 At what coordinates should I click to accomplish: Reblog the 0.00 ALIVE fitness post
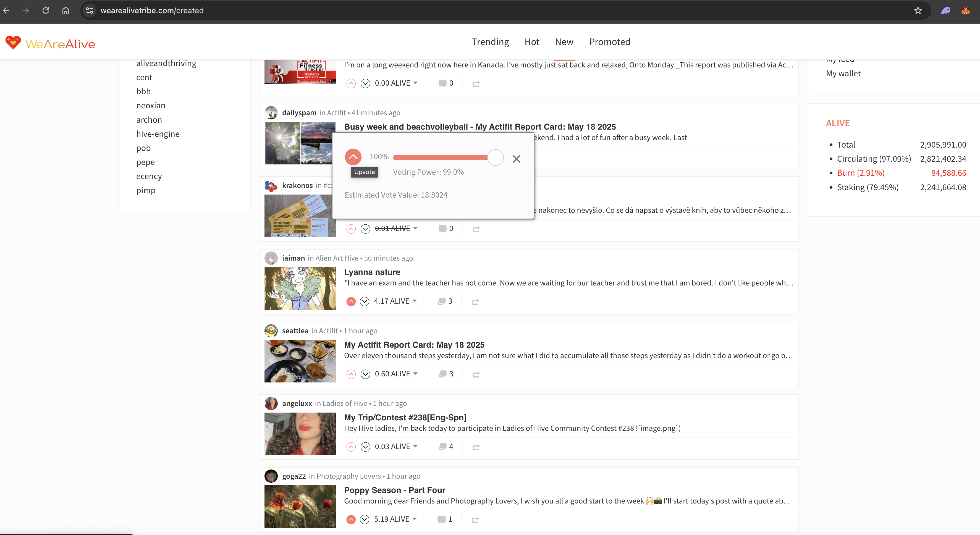click(x=476, y=84)
